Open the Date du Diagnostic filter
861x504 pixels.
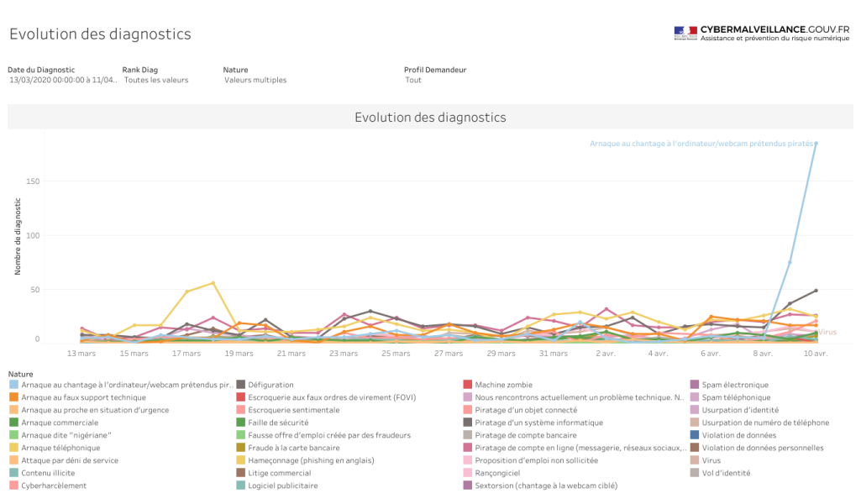click(62, 81)
